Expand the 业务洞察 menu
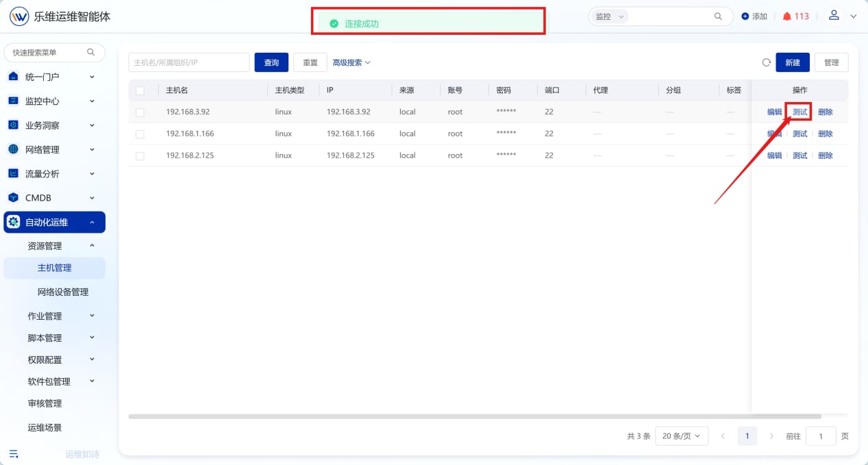The width and height of the screenshot is (868, 465). click(92, 125)
